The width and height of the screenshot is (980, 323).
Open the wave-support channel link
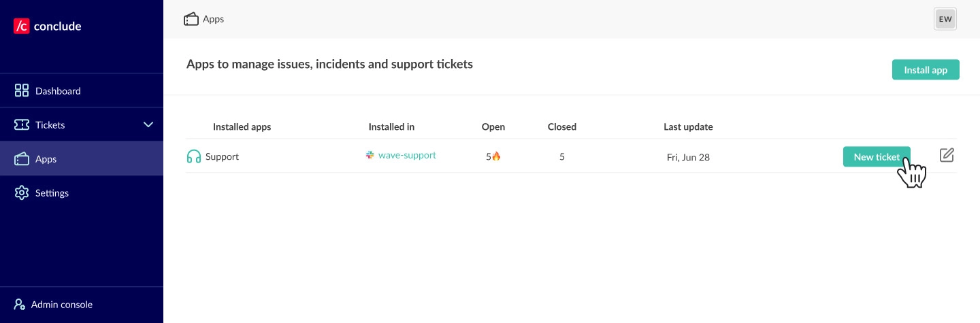[407, 155]
